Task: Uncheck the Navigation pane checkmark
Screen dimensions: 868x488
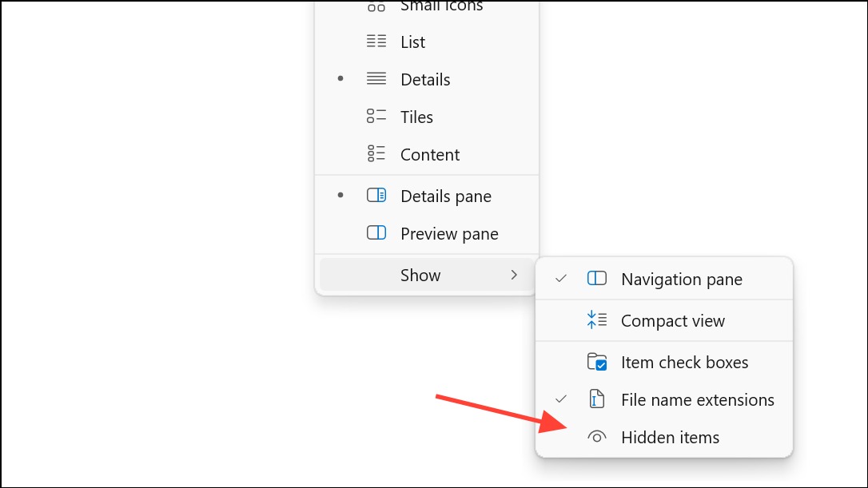Action: pos(561,278)
